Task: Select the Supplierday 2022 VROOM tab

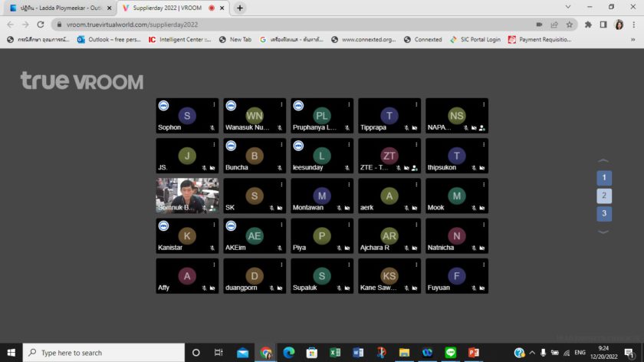Action: (170, 8)
